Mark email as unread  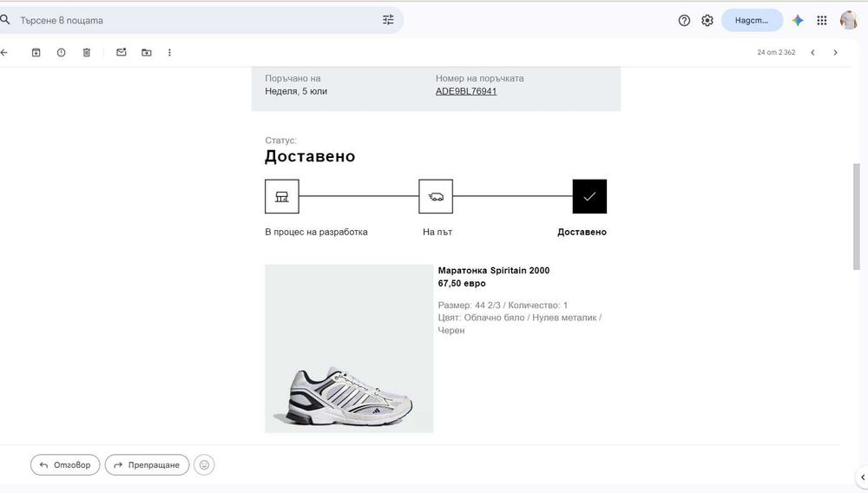(122, 52)
